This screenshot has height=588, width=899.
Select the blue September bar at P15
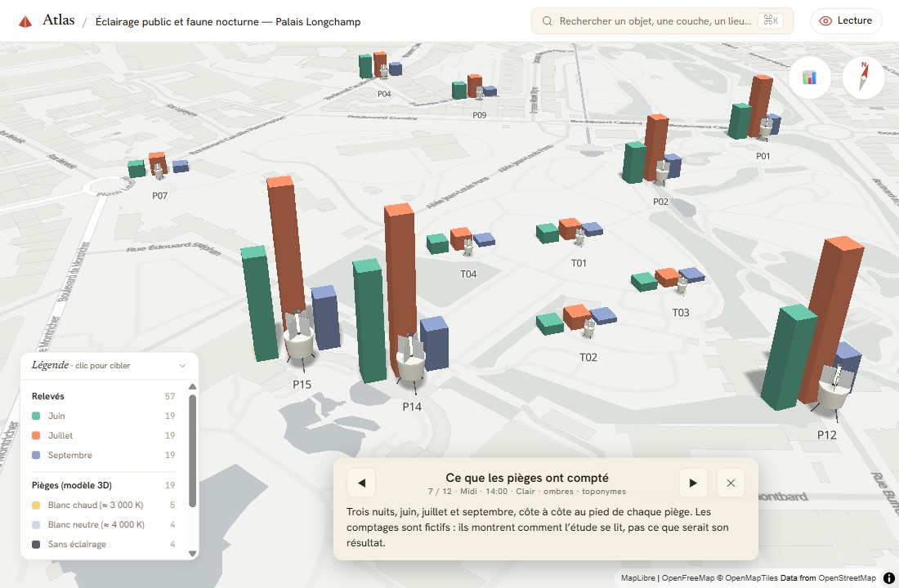click(x=325, y=317)
